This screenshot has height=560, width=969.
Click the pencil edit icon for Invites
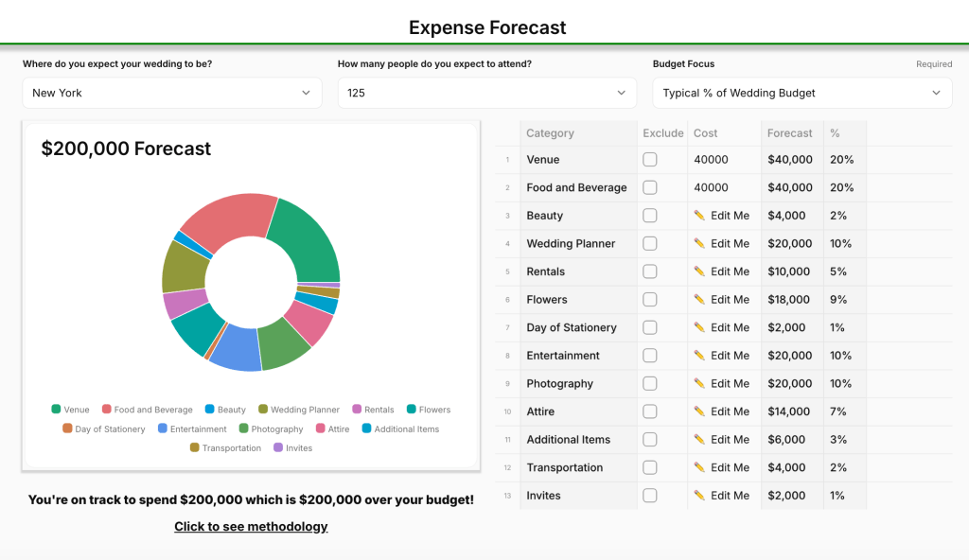coord(699,496)
